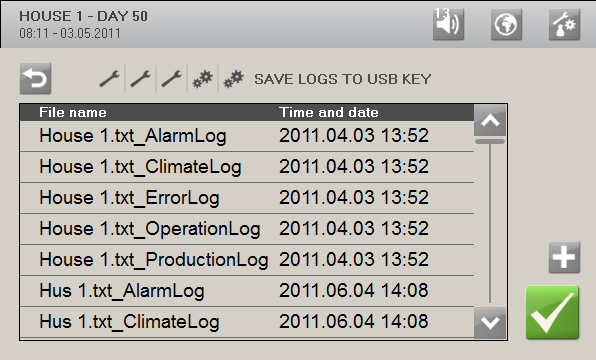
Task: Select Hus 1.txt_AlarmLog file
Action: coord(247,291)
